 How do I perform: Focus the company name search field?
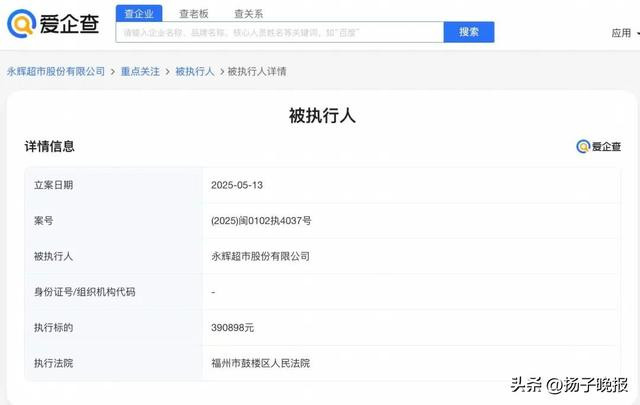pos(280,32)
